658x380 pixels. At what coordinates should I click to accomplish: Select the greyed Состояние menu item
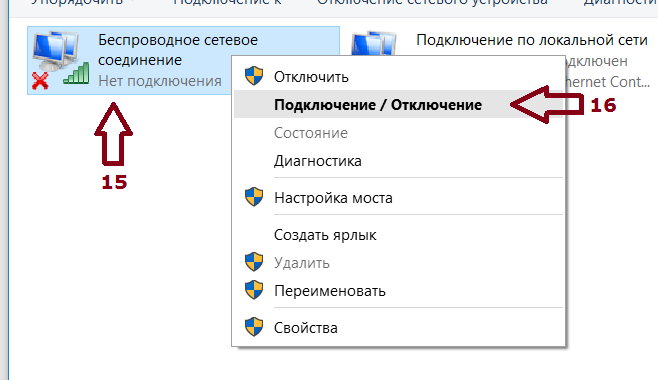[398, 133]
